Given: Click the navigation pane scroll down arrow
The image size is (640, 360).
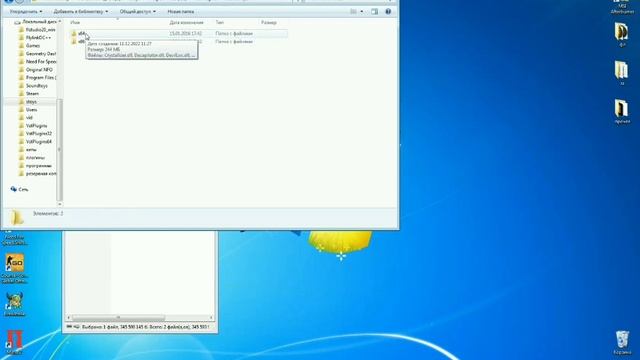Looking at the screenshot, I should click(60, 204).
